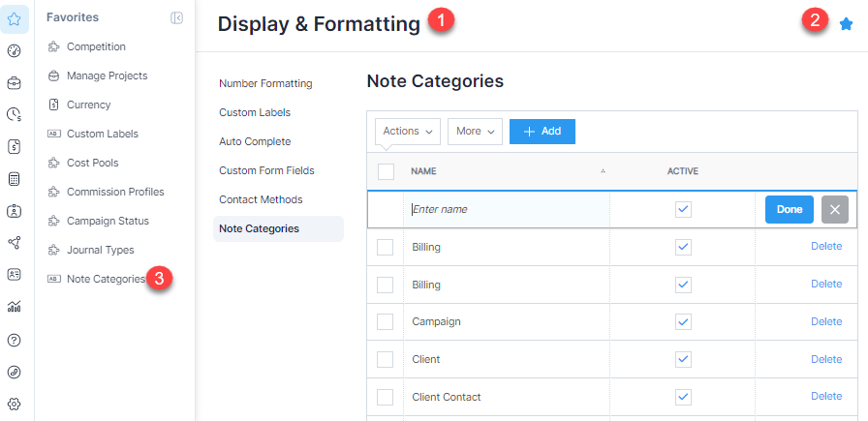Open the dashboard gauge icon
Screen dimensions: 868x421
15,51
